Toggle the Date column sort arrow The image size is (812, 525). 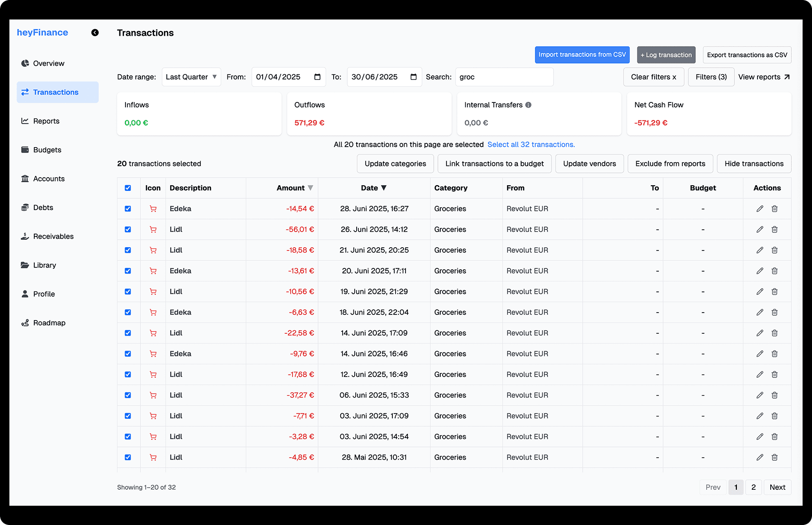click(x=384, y=188)
